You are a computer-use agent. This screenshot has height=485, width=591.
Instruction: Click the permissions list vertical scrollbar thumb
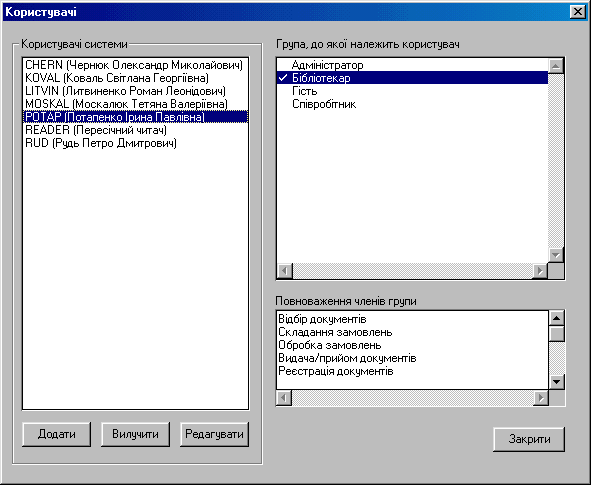pos(556,334)
